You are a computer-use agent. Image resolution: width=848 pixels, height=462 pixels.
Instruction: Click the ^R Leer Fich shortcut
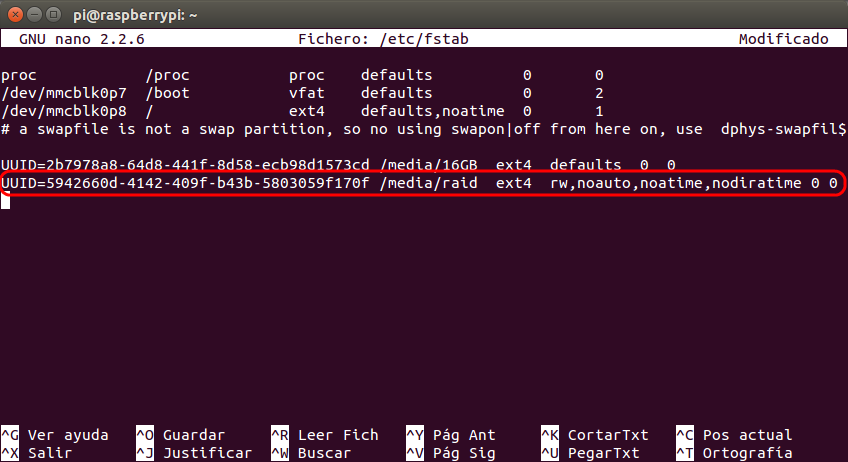[x=324, y=435]
